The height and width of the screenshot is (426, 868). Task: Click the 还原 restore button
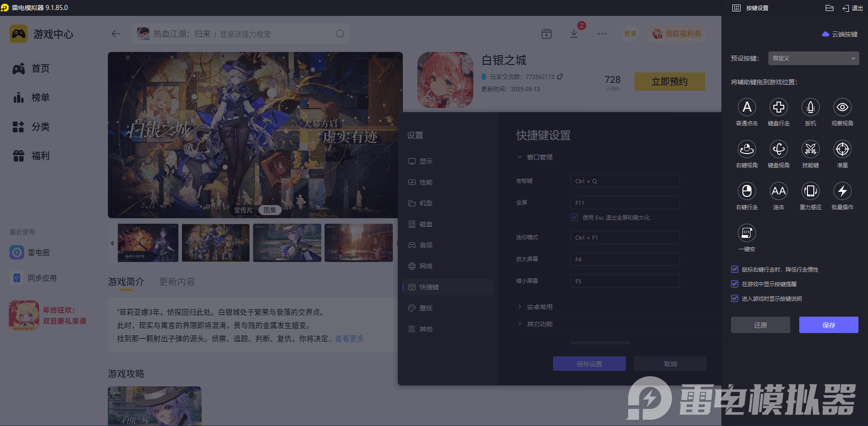pos(761,325)
